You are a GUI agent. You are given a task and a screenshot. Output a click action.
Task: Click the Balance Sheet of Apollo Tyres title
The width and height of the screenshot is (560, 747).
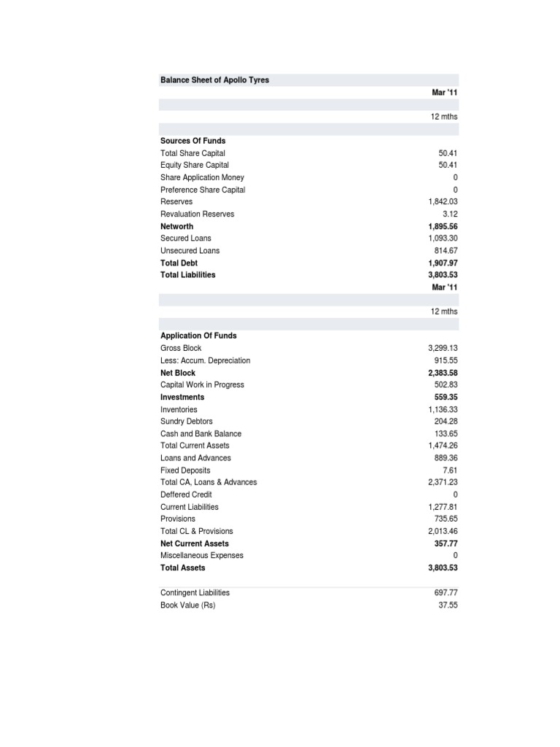tap(214, 80)
